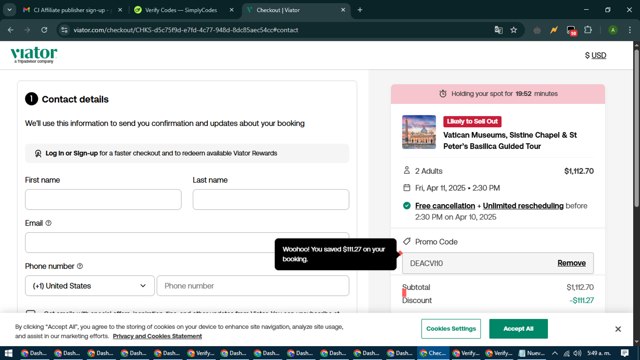Click the taskbar volume icon

click(x=577, y=353)
